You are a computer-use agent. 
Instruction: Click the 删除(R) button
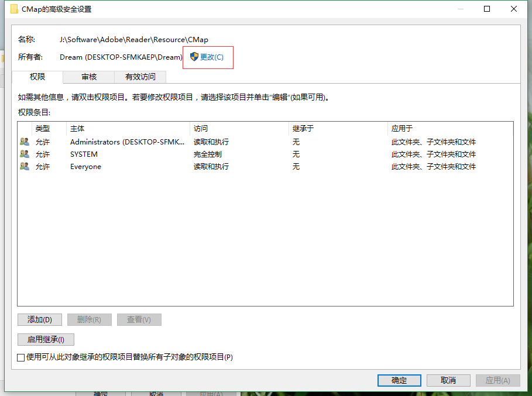(x=89, y=320)
